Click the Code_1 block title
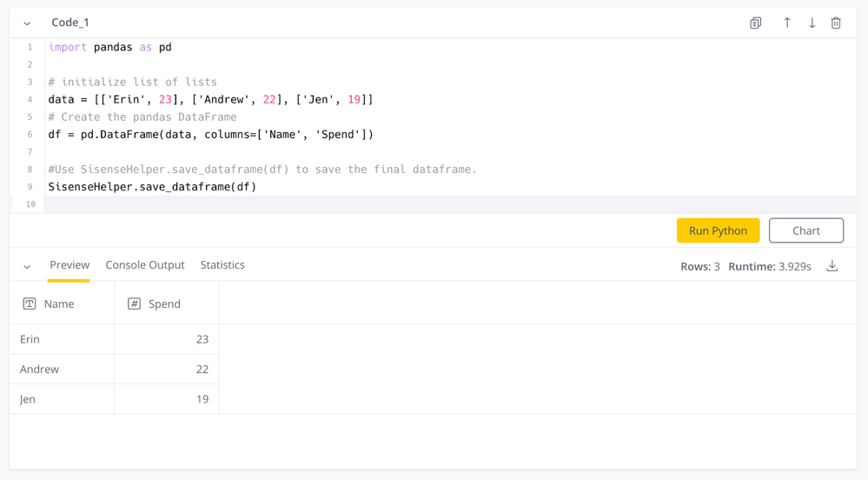 click(x=70, y=23)
